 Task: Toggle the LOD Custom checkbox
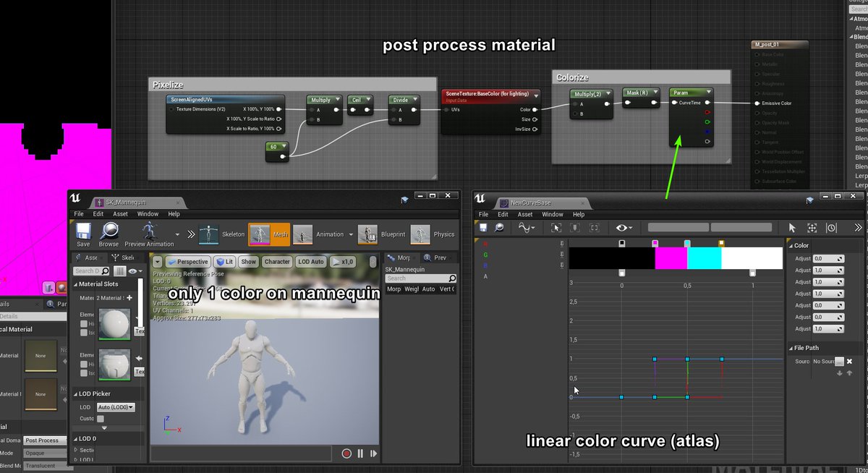pyautogui.click(x=101, y=419)
